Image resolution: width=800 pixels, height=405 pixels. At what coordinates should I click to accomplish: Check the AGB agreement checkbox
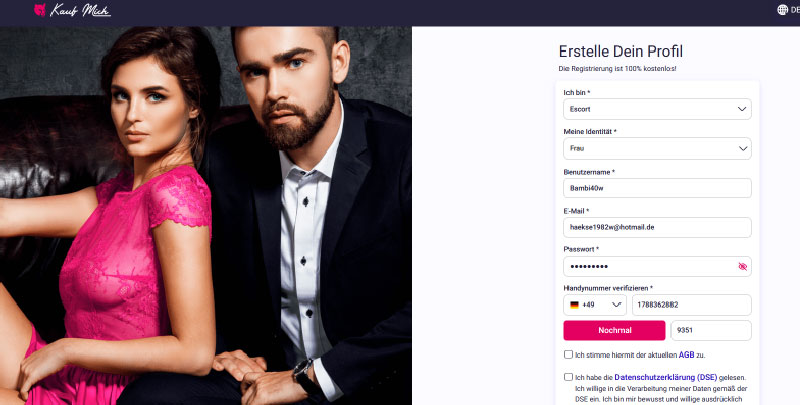click(x=568, y=355)
